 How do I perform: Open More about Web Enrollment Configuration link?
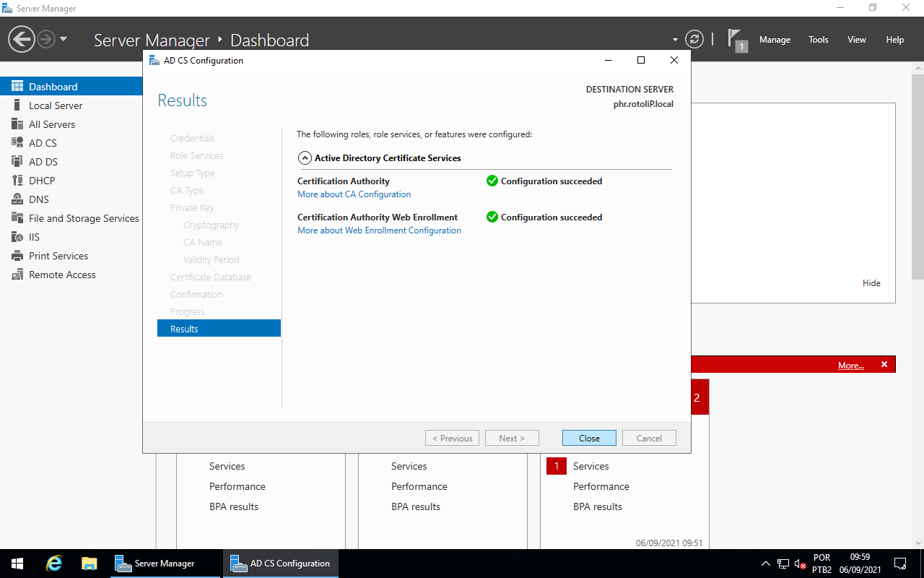[379, 230]
